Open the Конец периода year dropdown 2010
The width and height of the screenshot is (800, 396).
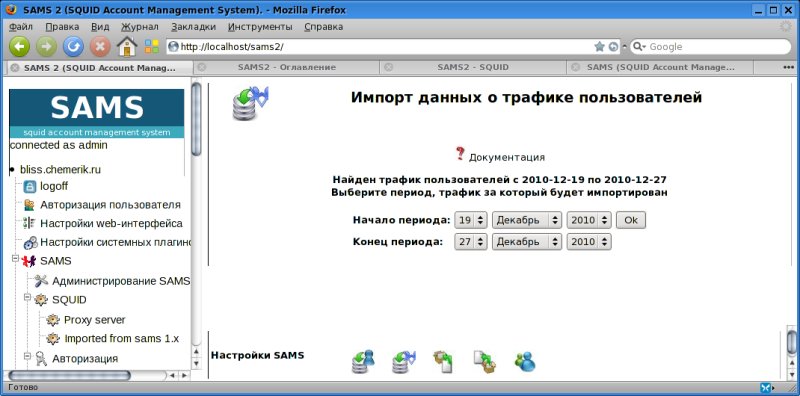(x=589, y=242)
